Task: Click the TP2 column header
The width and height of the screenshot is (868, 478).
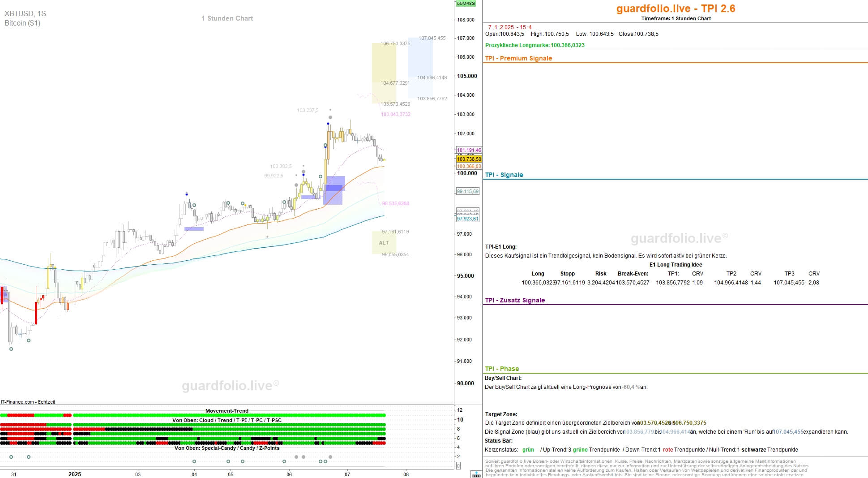Action: point(731,274)
